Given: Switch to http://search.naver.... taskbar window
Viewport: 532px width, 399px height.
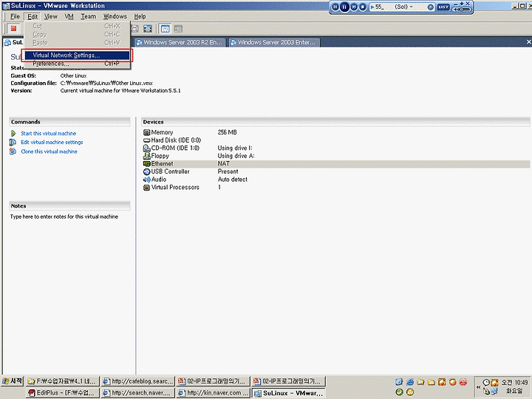Looking at the screenshot, I should click(x=138, y=393).
